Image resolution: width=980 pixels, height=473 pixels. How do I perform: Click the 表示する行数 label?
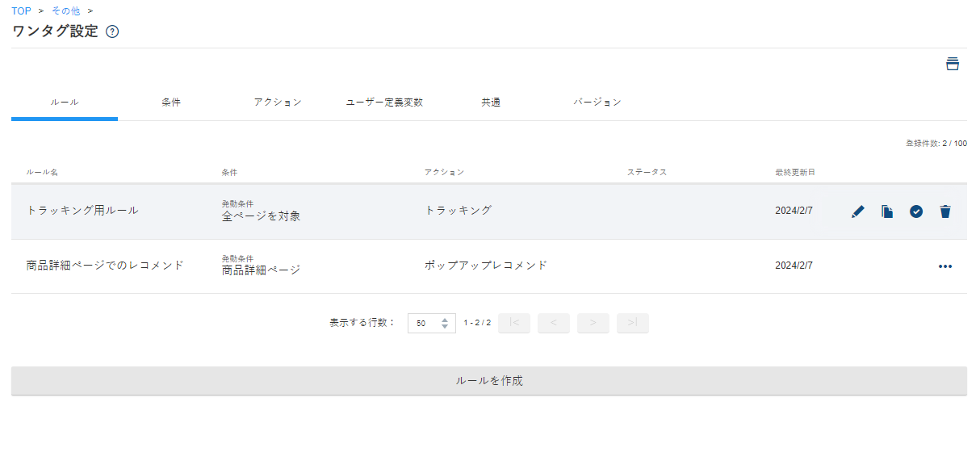pyautogui.click(x=363, y=323)
